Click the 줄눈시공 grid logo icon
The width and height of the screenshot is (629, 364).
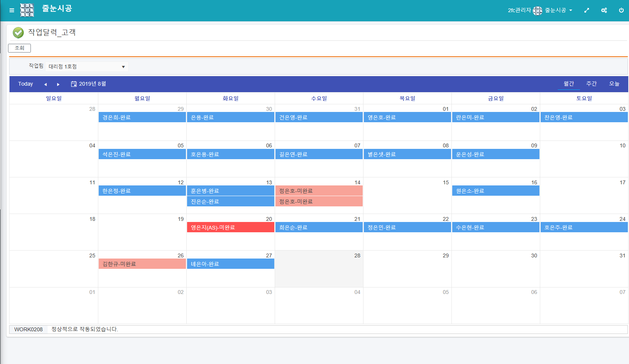pyautogui.click(x=27, y=10)
